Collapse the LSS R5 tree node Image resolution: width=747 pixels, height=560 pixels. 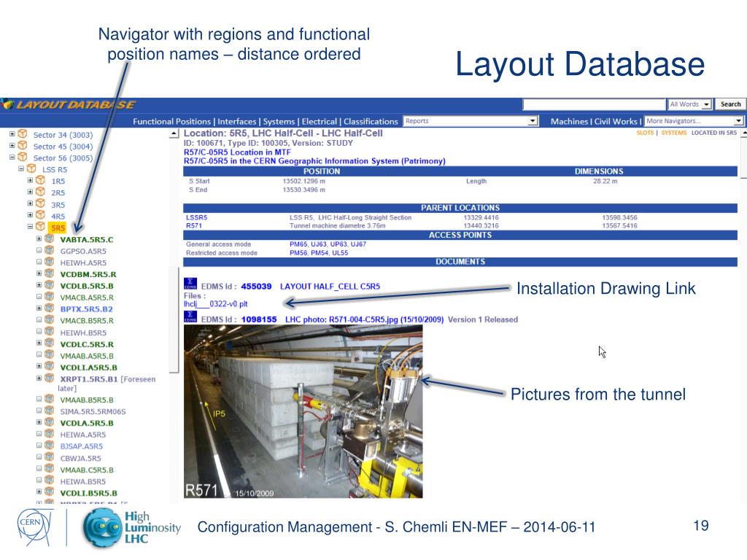[x=21, y=168]
